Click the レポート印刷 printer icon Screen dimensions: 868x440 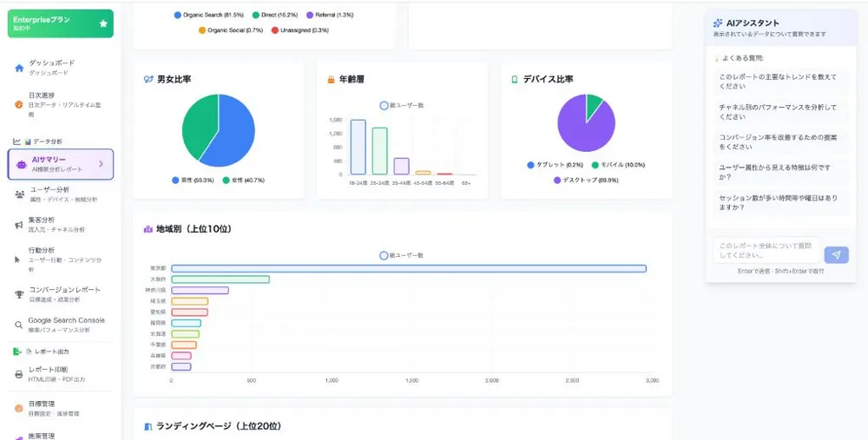point(19,375)
